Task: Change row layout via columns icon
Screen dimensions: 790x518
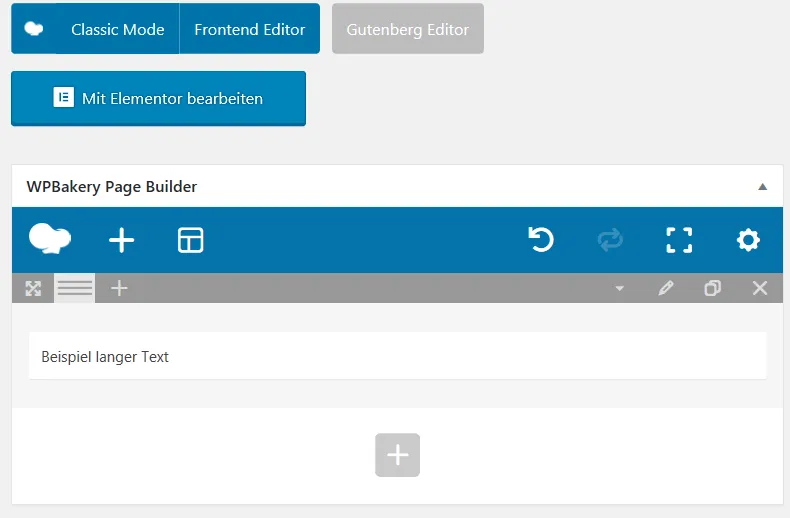Action: [x=75, y=288]
